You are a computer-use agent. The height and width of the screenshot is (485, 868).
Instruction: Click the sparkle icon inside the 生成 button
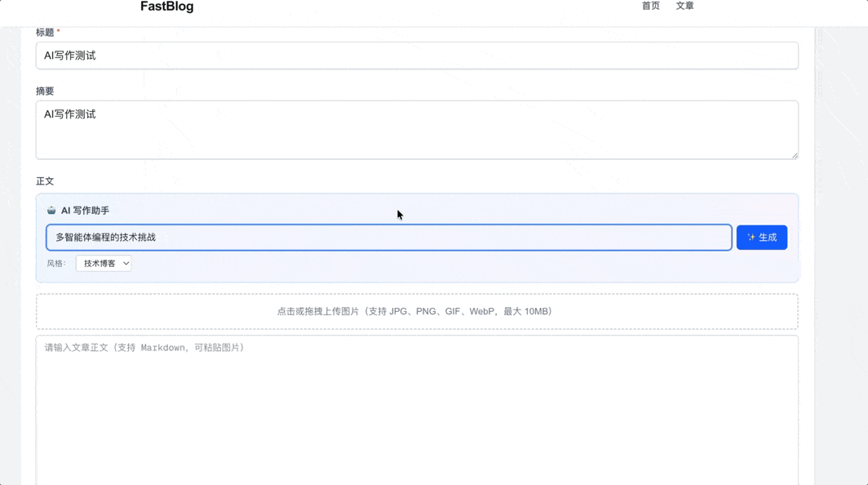click(x=750, y=237)
